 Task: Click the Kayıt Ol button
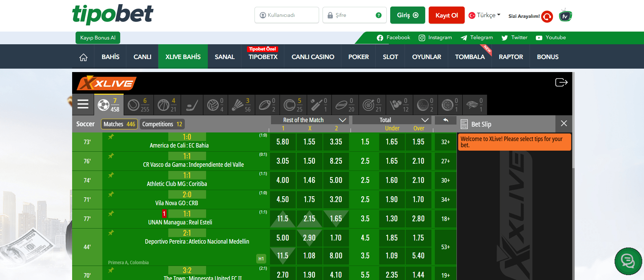[446, 15]
